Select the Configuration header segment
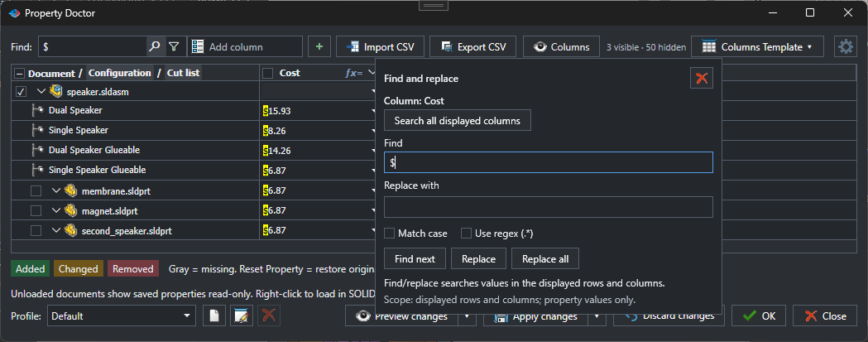The width and height of the screenshot is (868, 342). 120,73
